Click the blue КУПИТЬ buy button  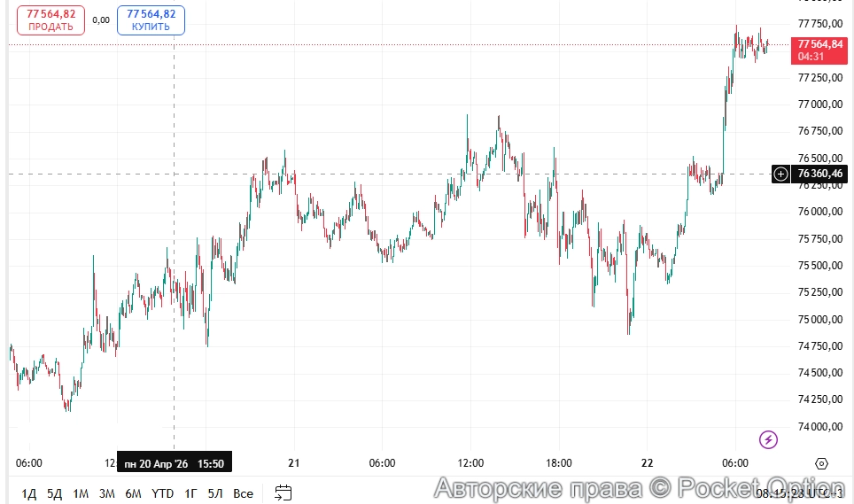click(151, 20)
